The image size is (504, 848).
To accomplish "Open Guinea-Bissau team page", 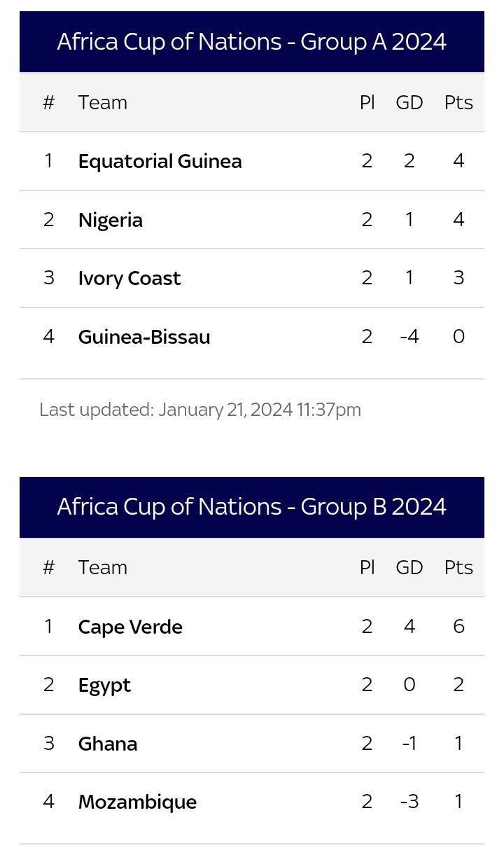I will 144,337.
